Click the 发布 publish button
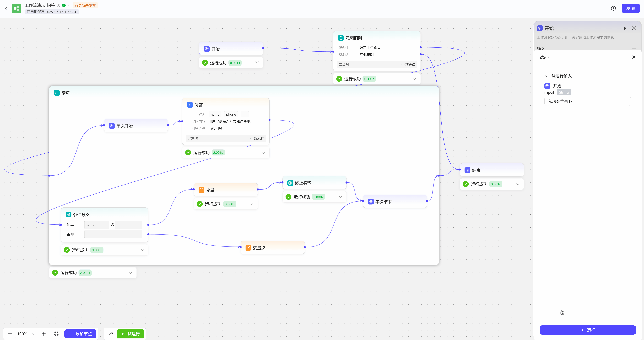This screenshot has width=644, height=340. (x=630, y=8)
